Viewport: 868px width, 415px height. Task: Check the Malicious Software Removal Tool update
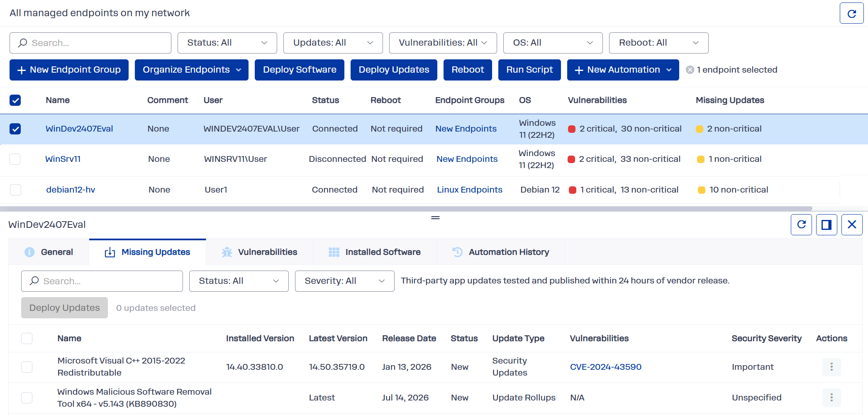click(x=27, y=398)
